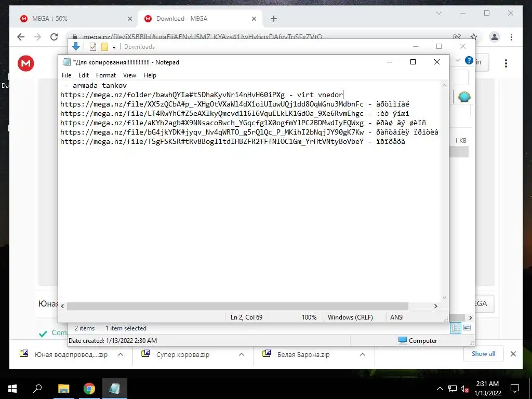Click the bG4jkYDK file link line
Screen dimensions: 532x399
coord(249,132)
